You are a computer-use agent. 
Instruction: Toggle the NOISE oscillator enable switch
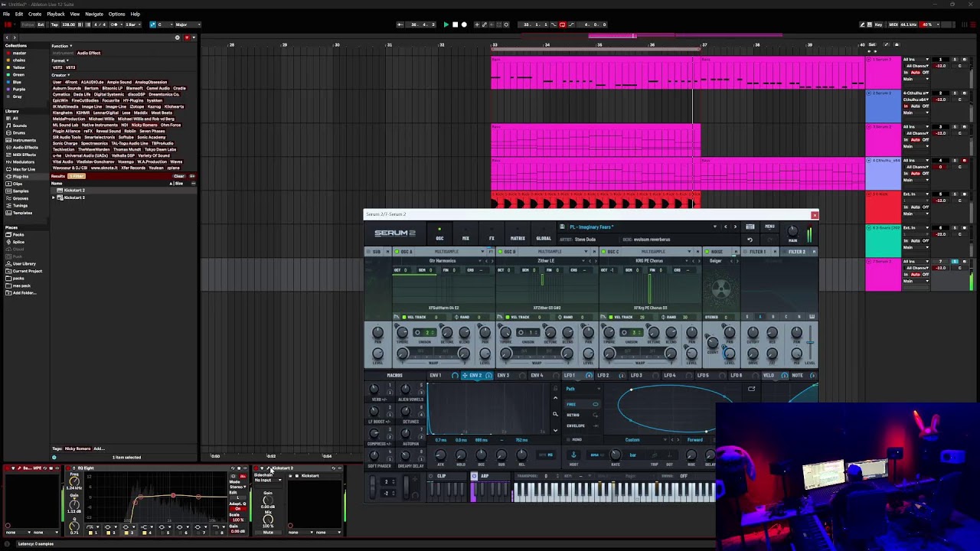[x=708, y=252]
